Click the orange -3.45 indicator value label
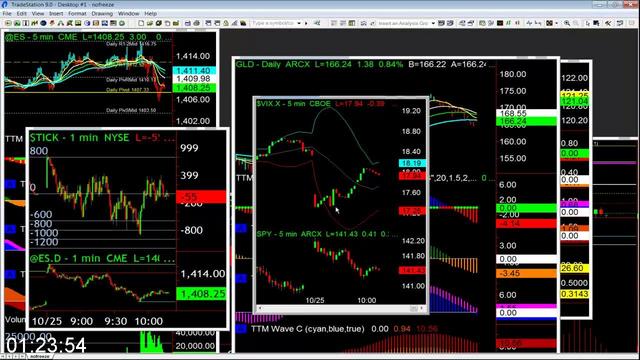Viewport: 640px width, 360px height. [x=526, y=273]
